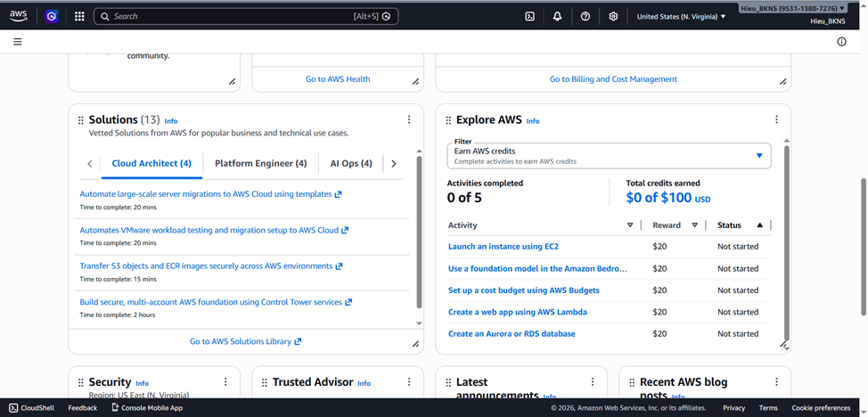This screenshot has width=868, height=417.
Task: Open the Services grid menu icon
Action: click(79, 17)
